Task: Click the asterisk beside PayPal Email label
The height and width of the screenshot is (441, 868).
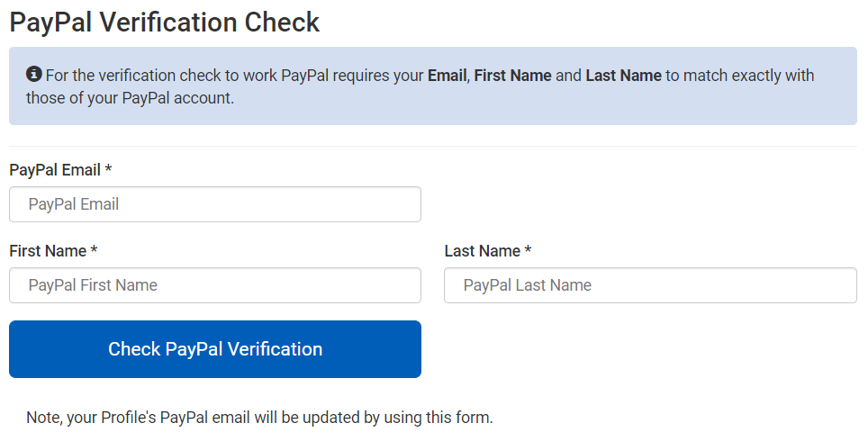Action: pyautogui.click(x=108, y=168)
